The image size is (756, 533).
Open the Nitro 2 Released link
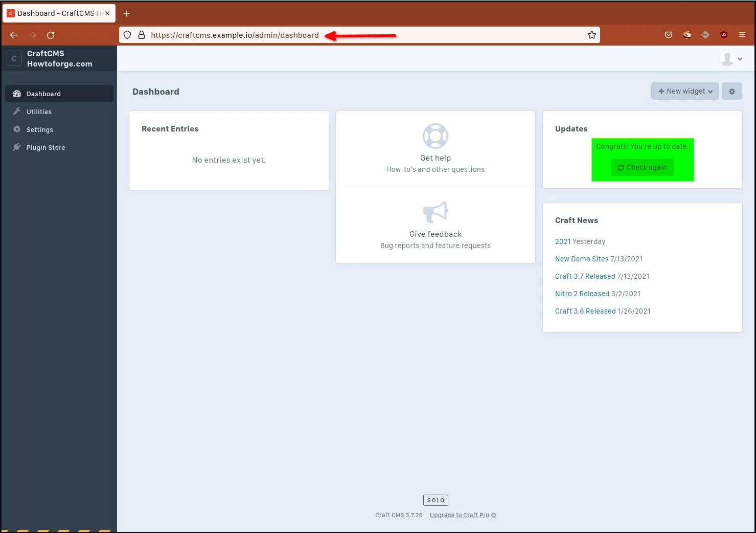coord(582,294)
